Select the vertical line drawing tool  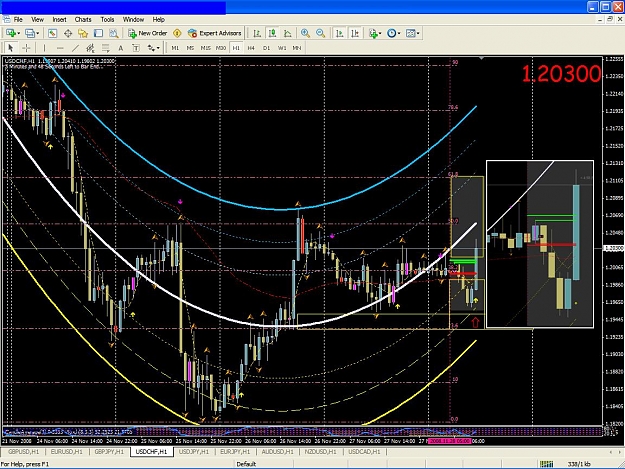(x=44, y=48)
